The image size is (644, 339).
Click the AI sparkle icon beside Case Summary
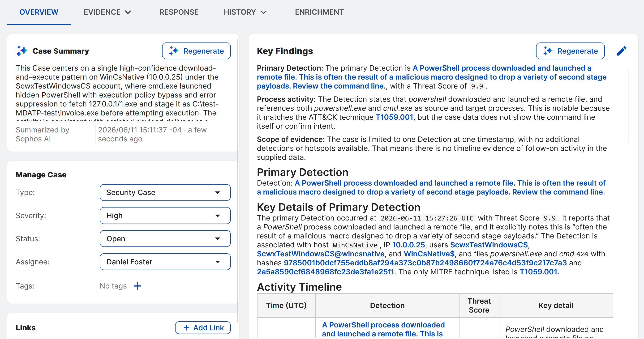point(22,51)
